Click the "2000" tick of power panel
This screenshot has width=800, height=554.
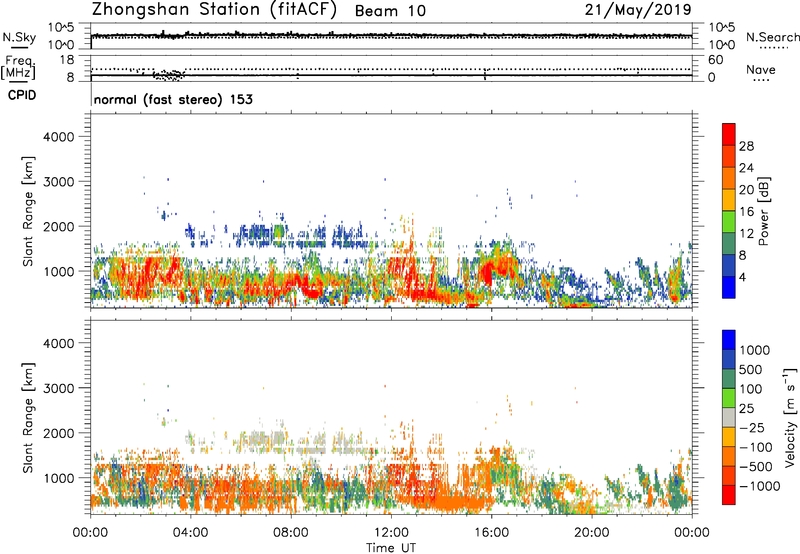(x=59, y=226)
